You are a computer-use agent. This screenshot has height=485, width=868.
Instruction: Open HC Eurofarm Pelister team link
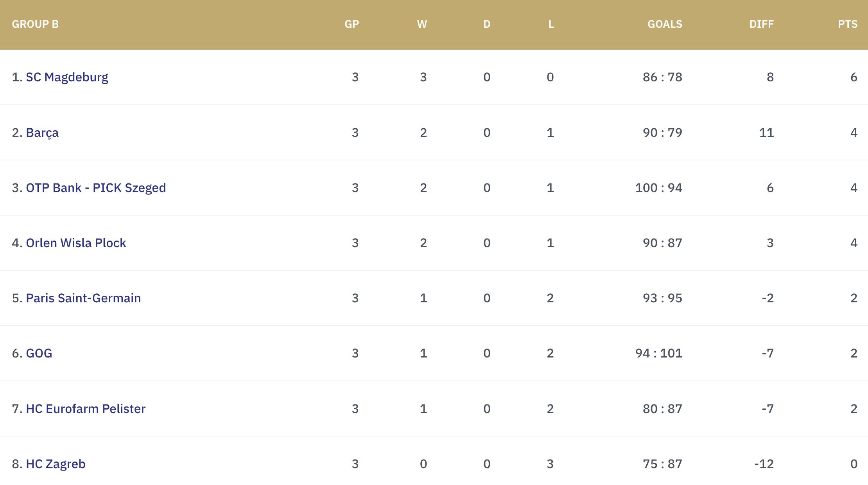tap(86, 409)
